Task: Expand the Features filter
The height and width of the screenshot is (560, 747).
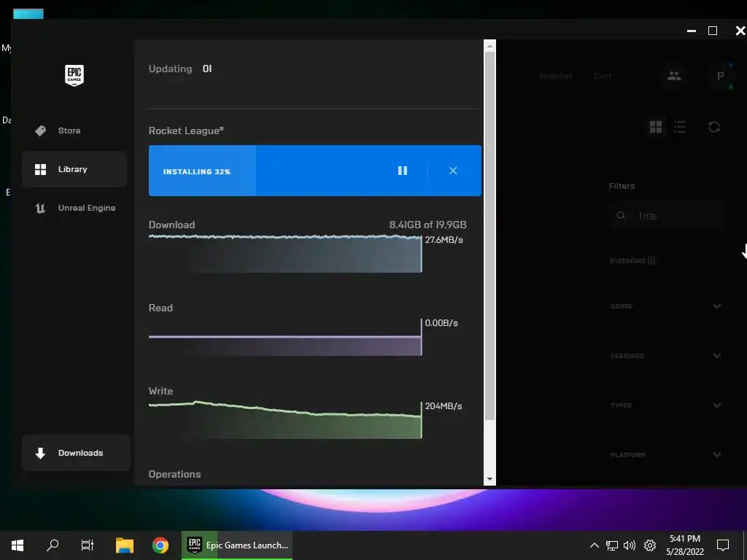Action: coord(666,356)
